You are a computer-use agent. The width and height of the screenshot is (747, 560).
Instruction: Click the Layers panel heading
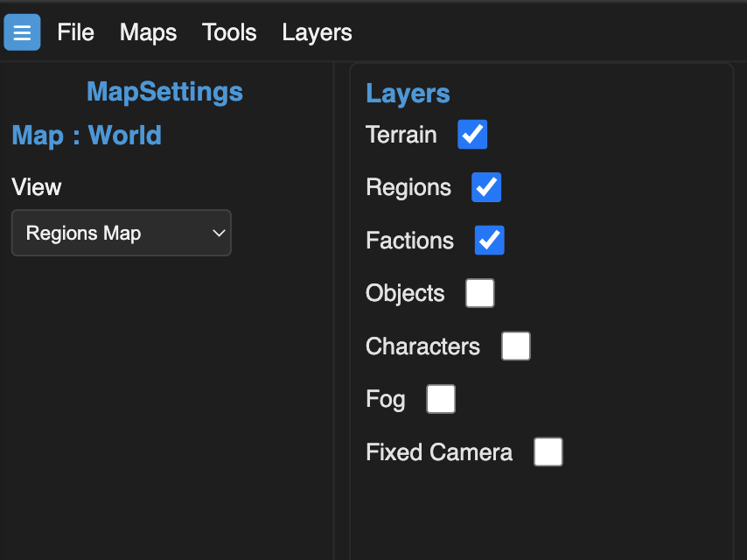(x=408, y=94)
